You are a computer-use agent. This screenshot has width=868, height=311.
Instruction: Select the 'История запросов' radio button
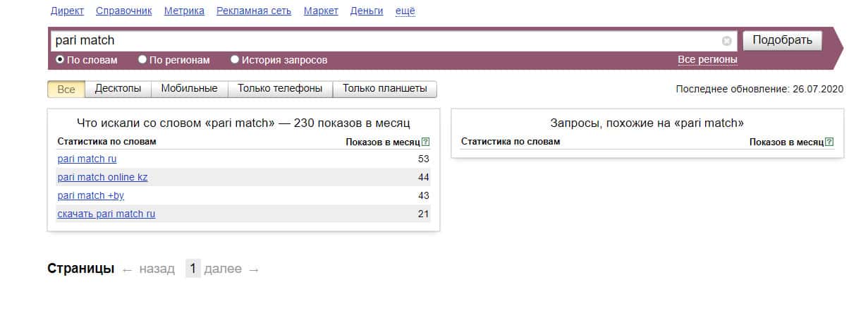[235, 60]
